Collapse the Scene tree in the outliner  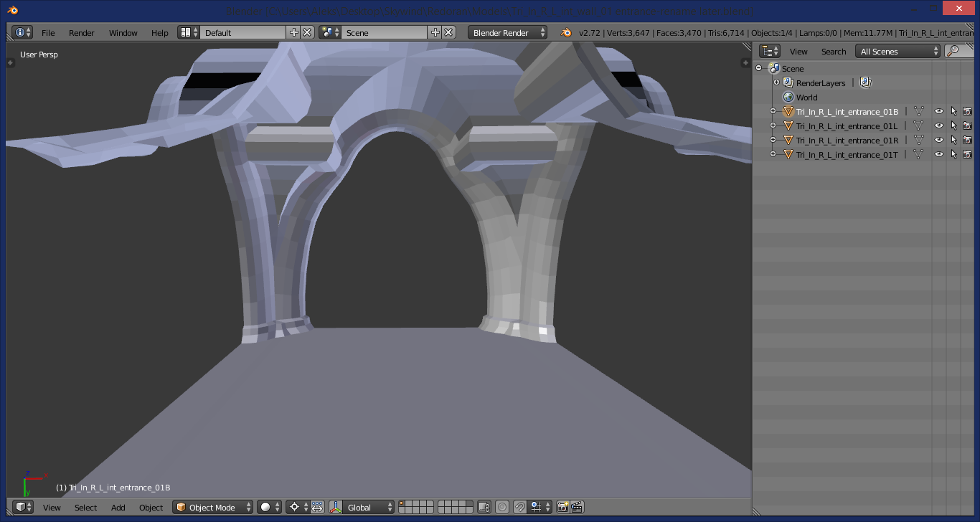[758, 68]
